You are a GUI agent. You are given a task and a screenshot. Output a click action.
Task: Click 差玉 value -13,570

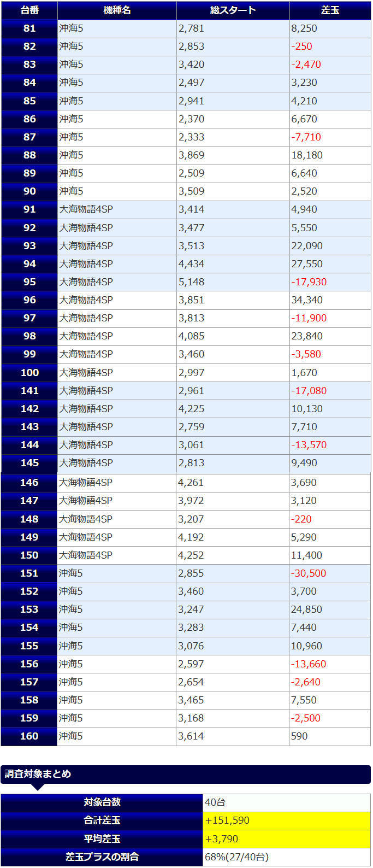309,445
